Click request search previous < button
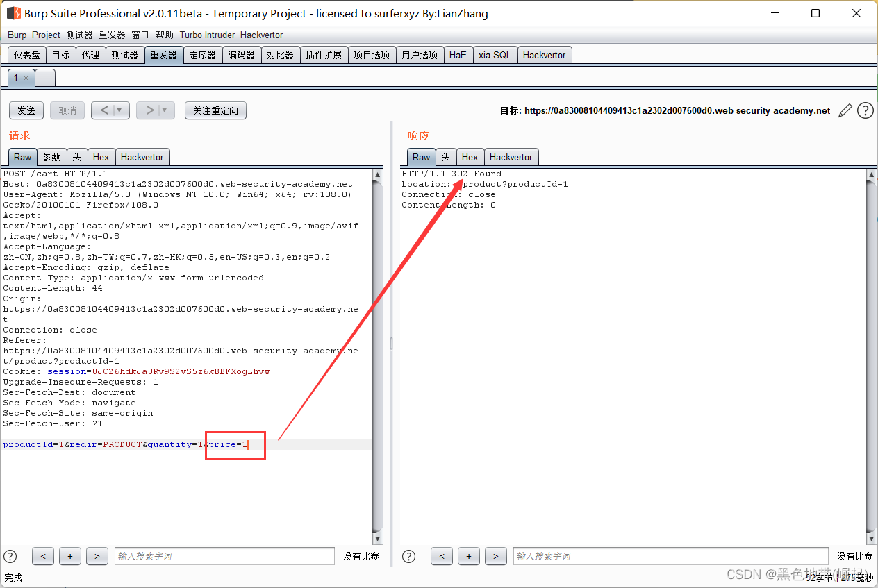 tap(43, 556)
